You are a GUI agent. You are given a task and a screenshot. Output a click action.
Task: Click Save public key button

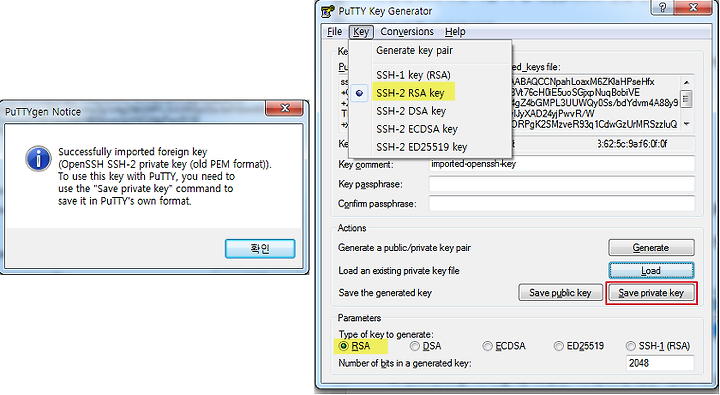click(560, 293)
